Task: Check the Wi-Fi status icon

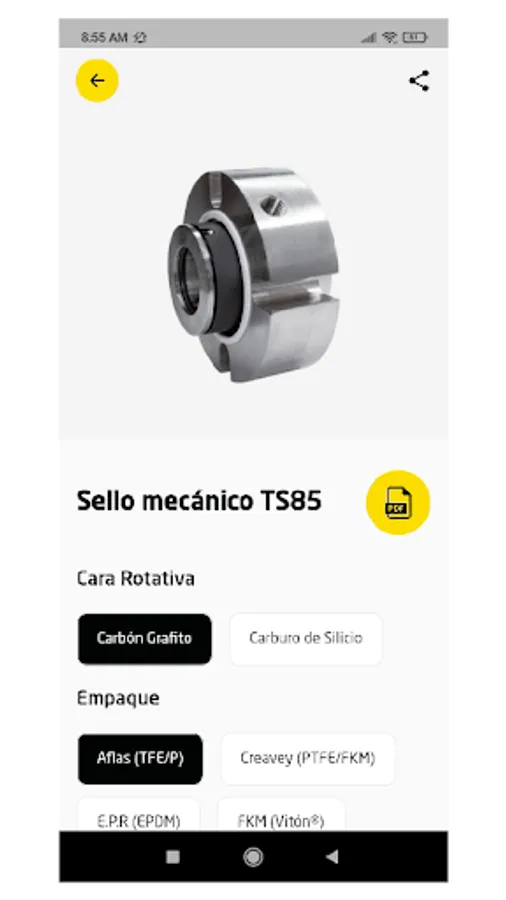Action: tap(390, 38)
